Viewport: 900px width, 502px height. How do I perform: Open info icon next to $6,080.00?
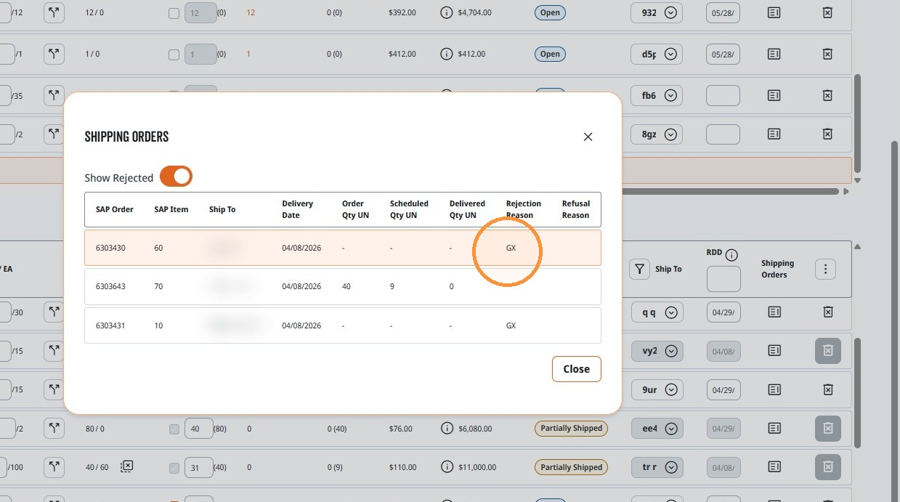tap(447, 429)
